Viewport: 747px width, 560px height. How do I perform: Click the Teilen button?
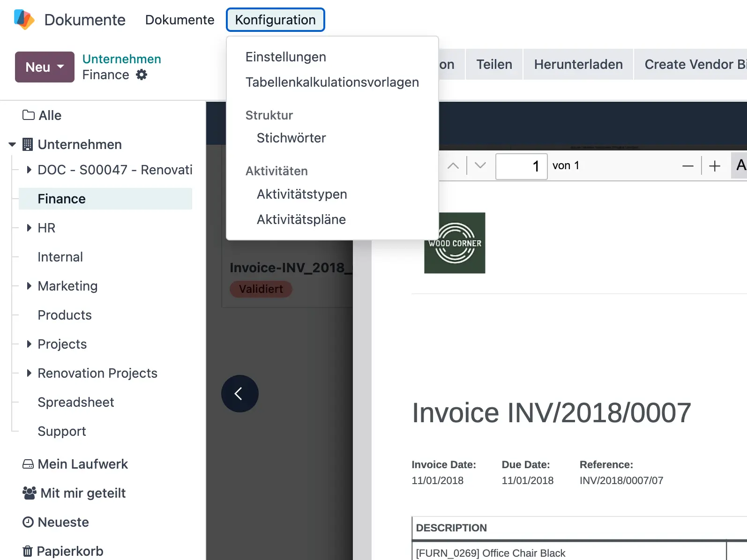pos(494,64)
